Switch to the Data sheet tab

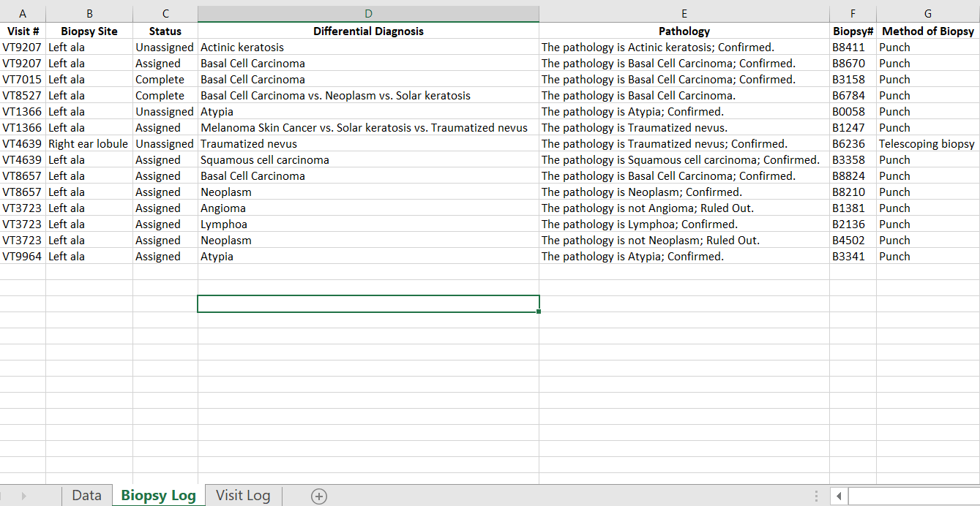tap(86, 495)
